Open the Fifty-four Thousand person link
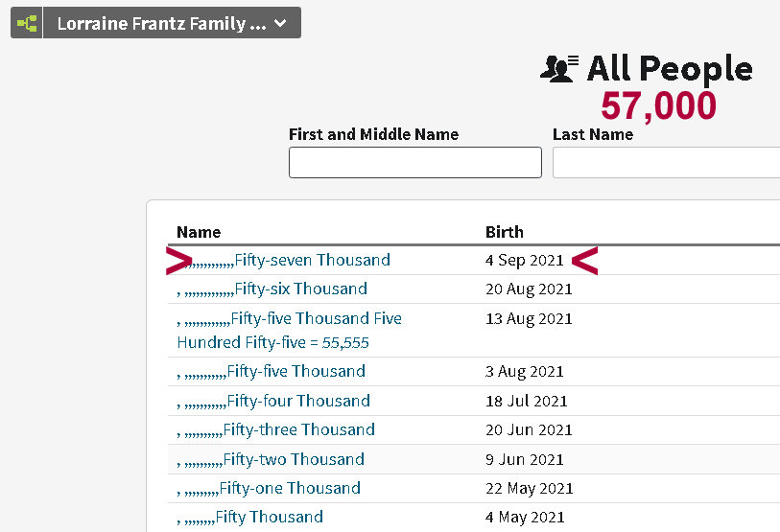This screenshot has width=780, height=532. tap(297, 401)
